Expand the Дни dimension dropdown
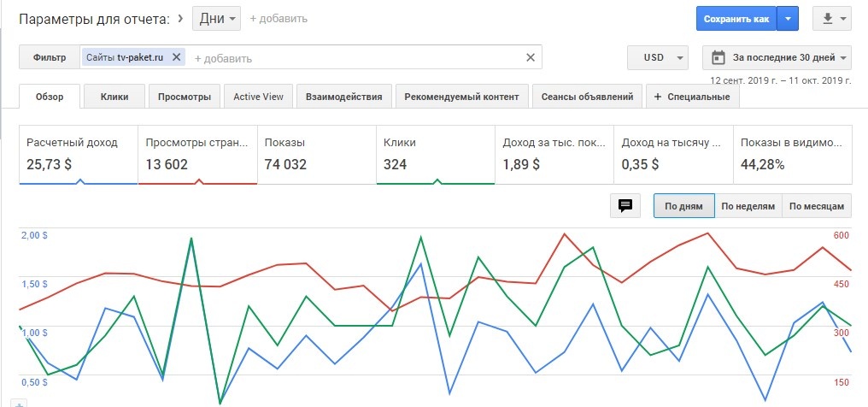868x407 pixels. click(217, 18)
